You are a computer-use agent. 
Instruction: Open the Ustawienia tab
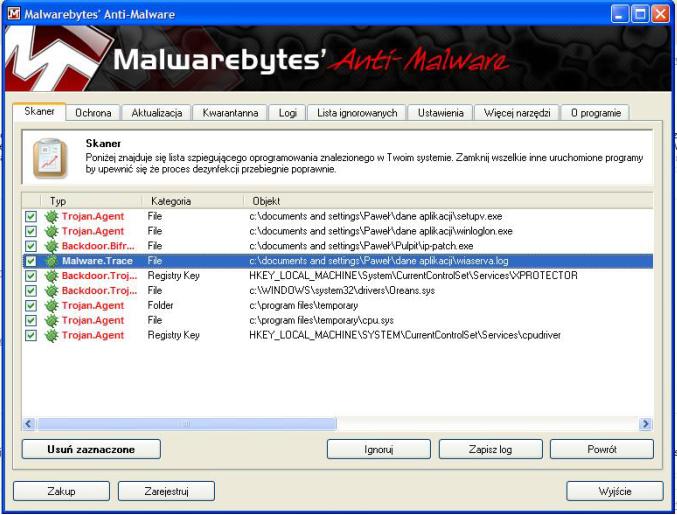440,113
